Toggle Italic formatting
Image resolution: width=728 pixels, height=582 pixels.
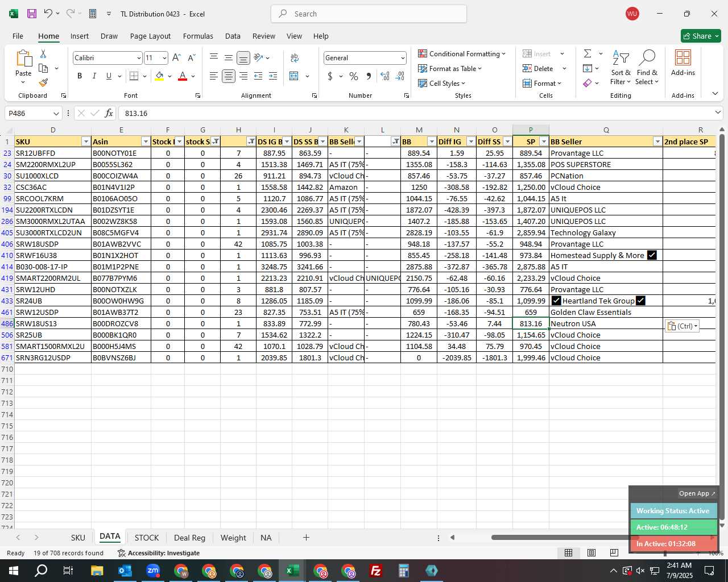94,76
